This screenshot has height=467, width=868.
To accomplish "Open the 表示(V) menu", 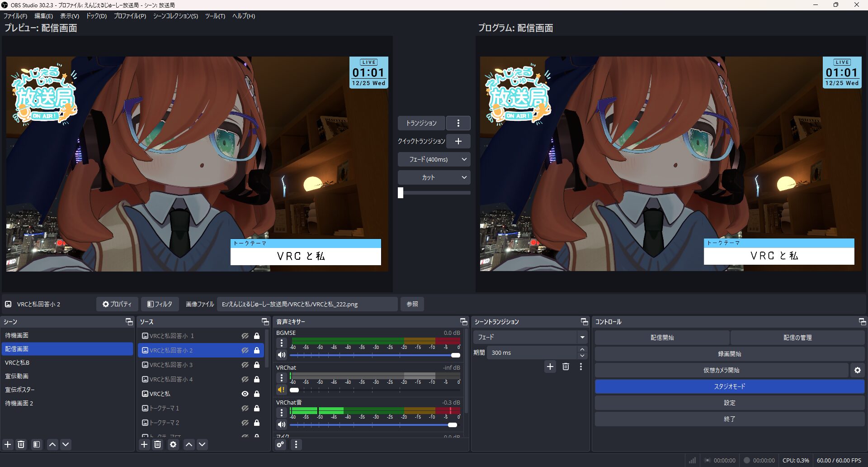I will click(x=70, y=16).
